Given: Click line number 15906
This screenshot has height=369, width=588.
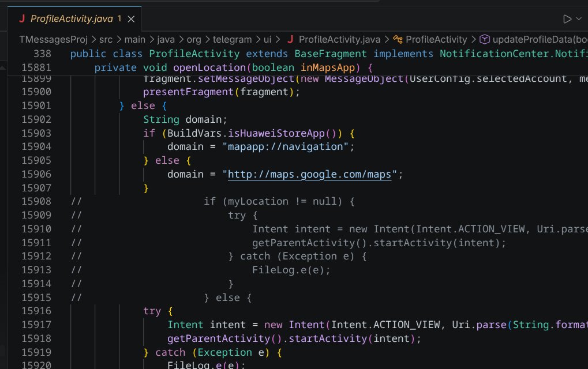Looking at the screenshot, I should pos(36,174).
